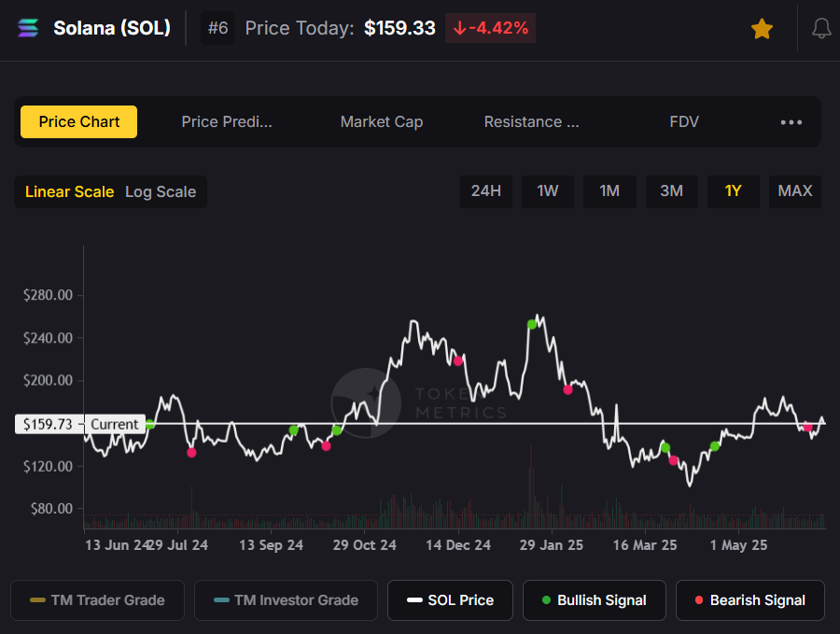Click the $200.00 axis label

pyautogui.click(x=48, y=381)
